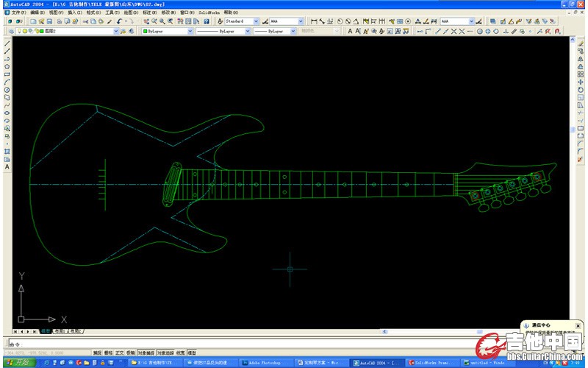Toggle 正交 (Ortho) in status bar
The height and width of the screenshot is (368, 588).
119,353
